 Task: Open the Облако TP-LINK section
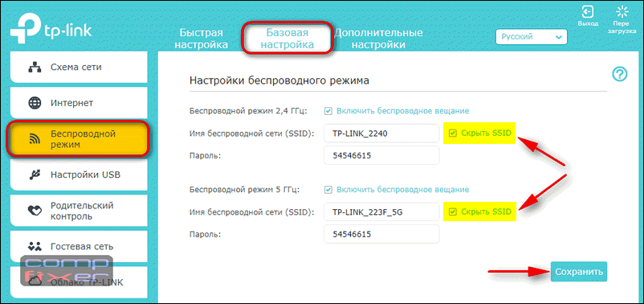click(79, 282)
